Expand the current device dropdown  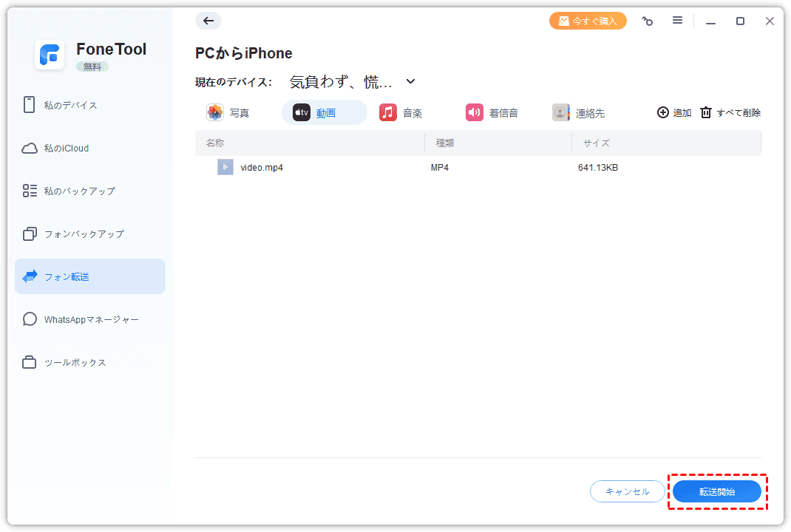(x=411, y=81)
